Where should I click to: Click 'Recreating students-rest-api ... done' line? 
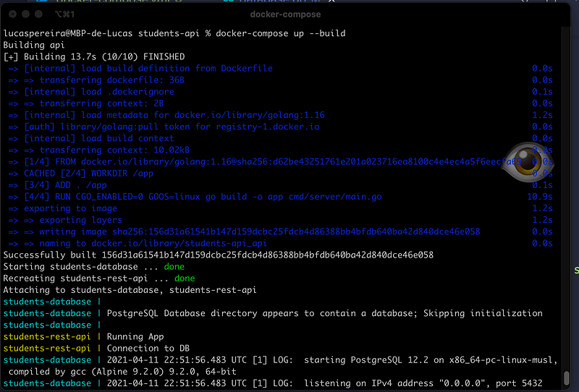coord(99,278)
